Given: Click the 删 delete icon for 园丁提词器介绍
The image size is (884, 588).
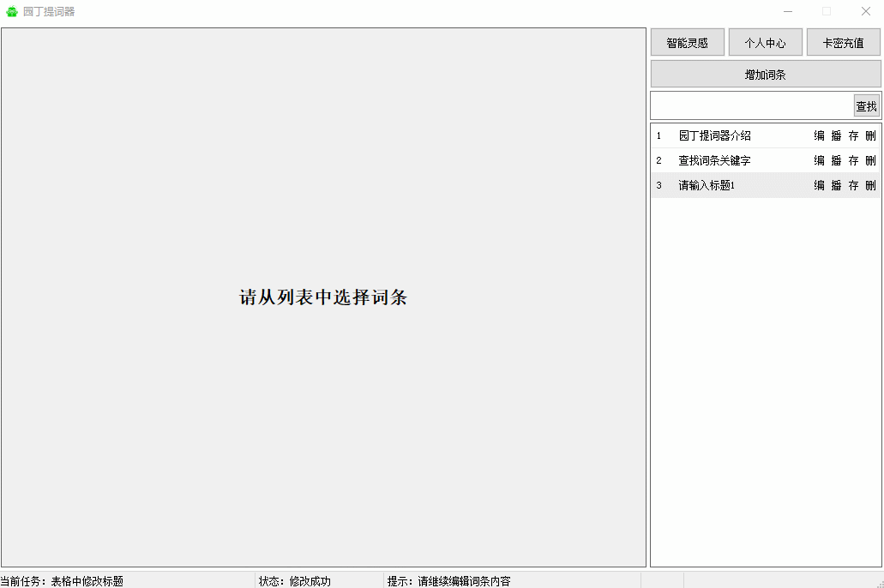Looking at the screenshot, I should [x=870, y=135].
